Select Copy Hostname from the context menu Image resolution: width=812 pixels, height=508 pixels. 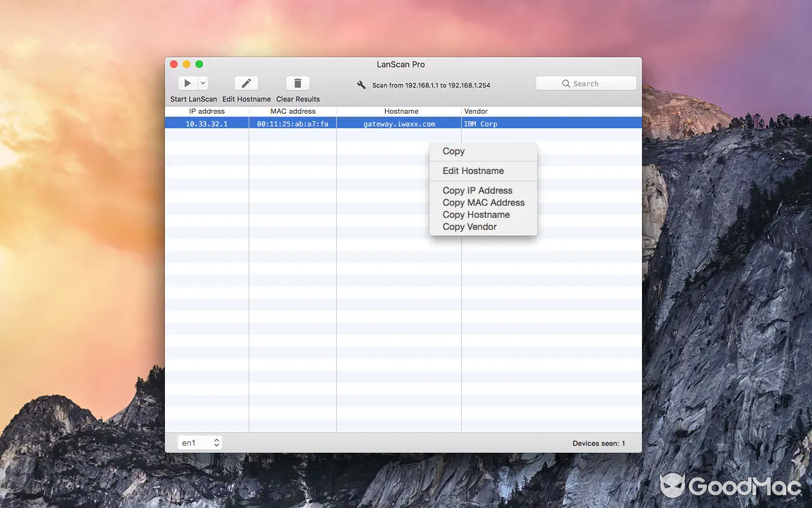pos(476,215)
